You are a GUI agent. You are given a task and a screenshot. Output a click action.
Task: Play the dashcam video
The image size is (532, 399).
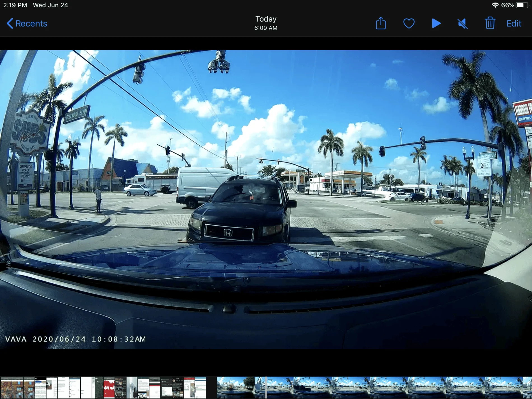(x=436, y=24)
